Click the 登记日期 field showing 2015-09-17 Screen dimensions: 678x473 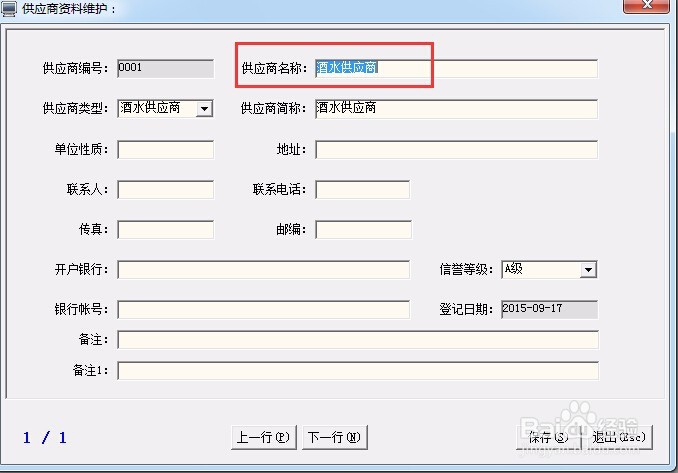(550, 310)
